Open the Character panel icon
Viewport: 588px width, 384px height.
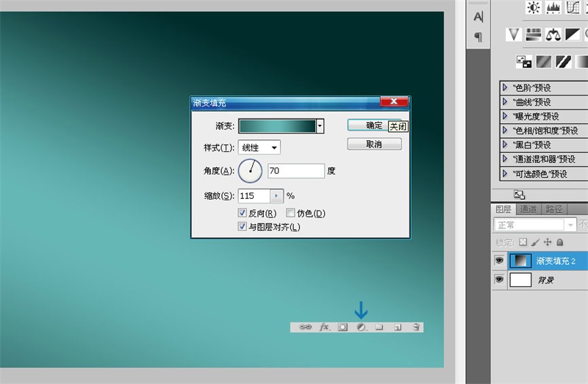click(x=478, y=16)
